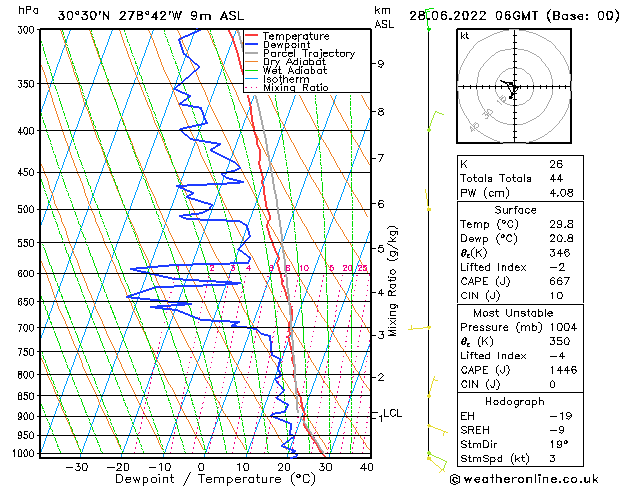Click the '5' km altitude tick label
Screen dimensions: 629x486
381,249
